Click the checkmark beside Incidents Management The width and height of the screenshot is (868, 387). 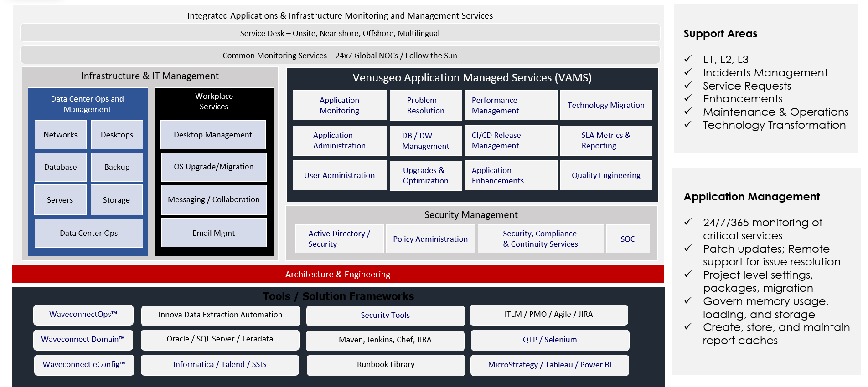click(688, 72)
